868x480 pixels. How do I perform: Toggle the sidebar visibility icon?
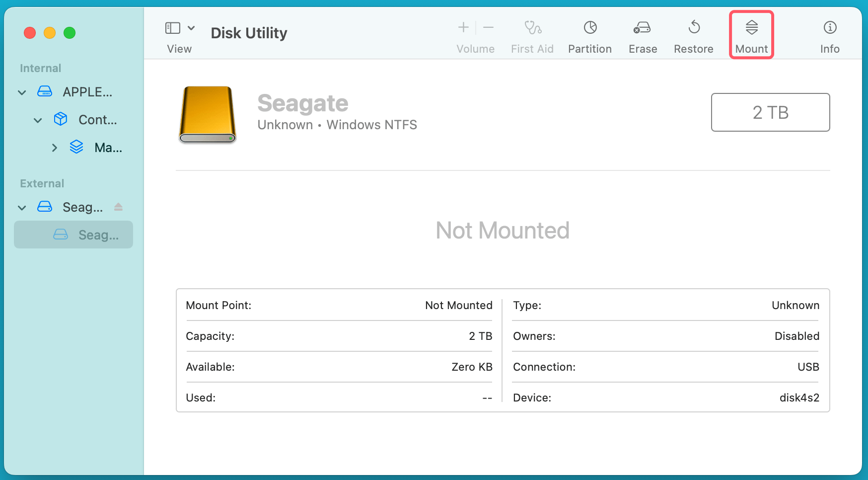[172, 27]
